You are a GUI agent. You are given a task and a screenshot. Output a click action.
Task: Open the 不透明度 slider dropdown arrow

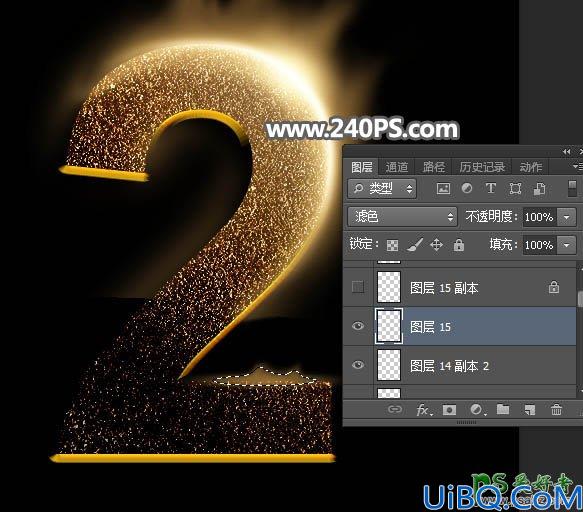566,217
